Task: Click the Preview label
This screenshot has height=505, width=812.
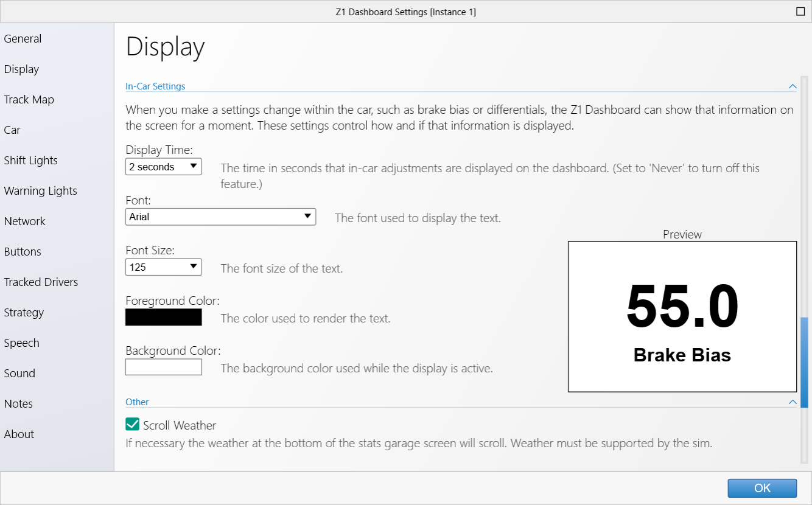Action: pos(682,234)
